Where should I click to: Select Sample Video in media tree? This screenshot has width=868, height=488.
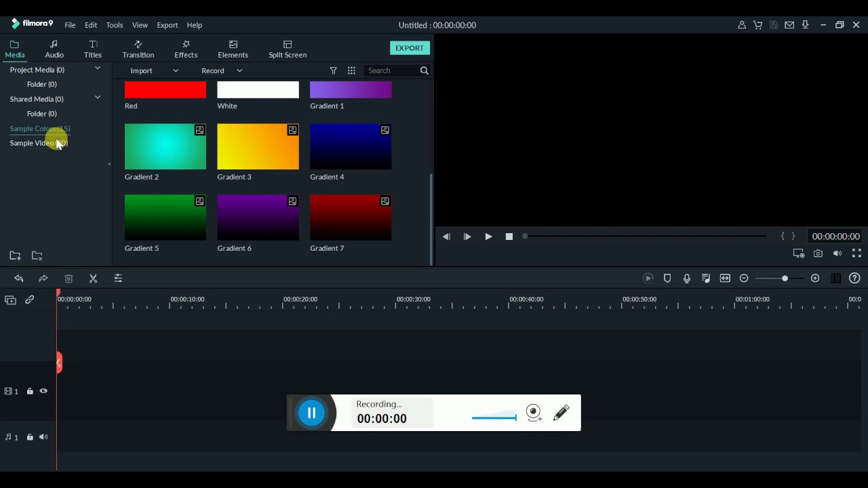[x=39, y=143]
